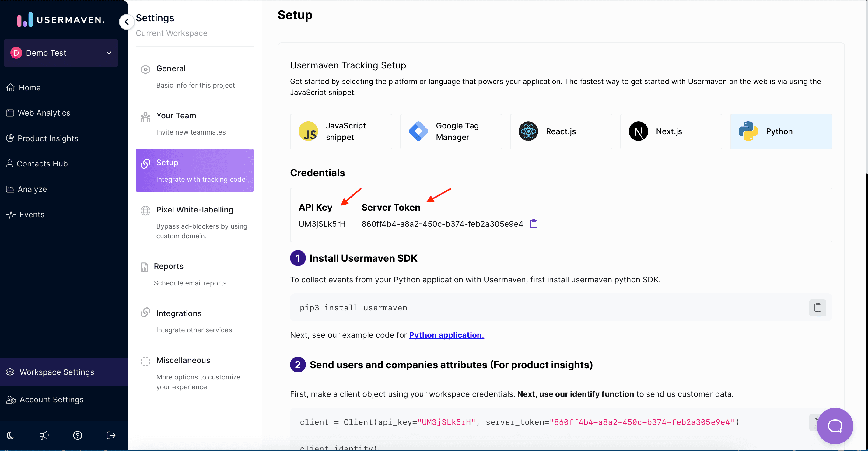Screen dimensions: 868x451
Task: Open help via the question mark icon
Action: tap(78, 435)
